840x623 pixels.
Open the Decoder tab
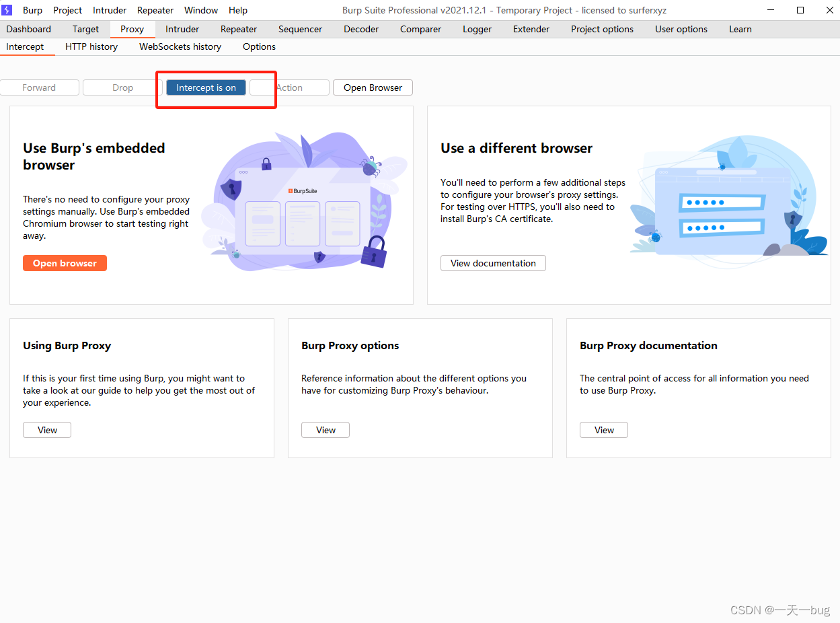[x=361, y=29]
